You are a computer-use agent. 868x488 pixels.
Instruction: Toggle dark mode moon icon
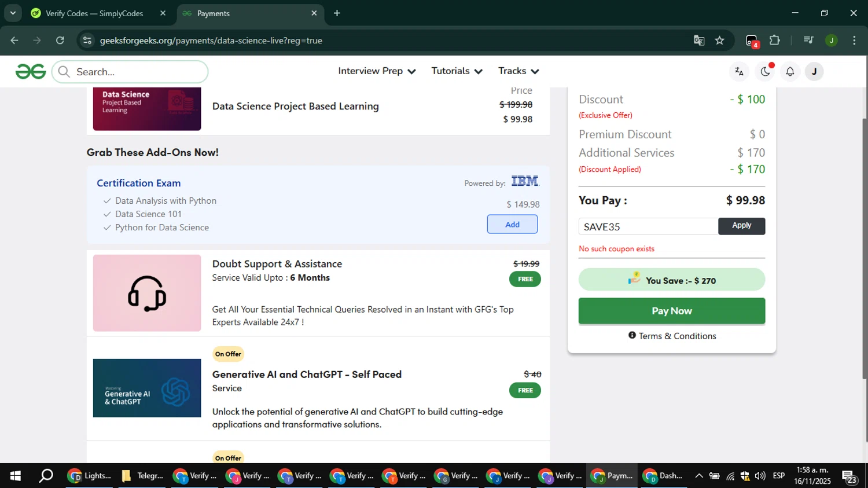(765, 72)
